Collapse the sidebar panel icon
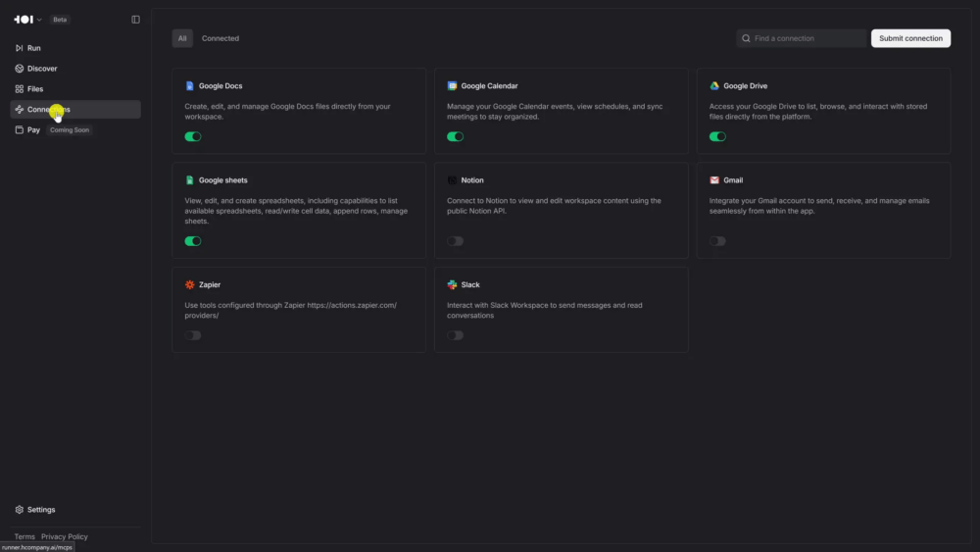Screen dimensions: 980x552 click(135, 20)
